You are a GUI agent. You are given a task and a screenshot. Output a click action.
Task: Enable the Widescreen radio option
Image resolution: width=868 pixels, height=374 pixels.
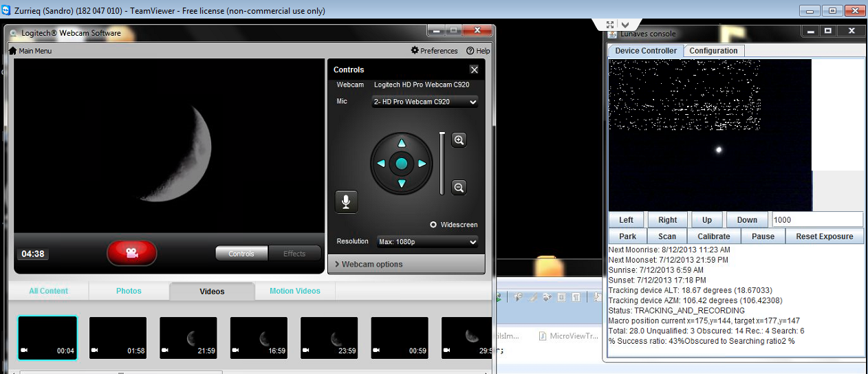[433, 225]
